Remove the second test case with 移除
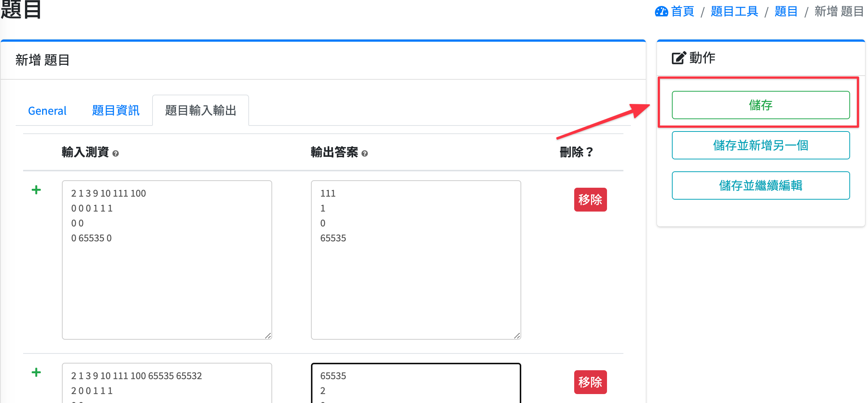 pyautogui.click(x=590, y=382)
